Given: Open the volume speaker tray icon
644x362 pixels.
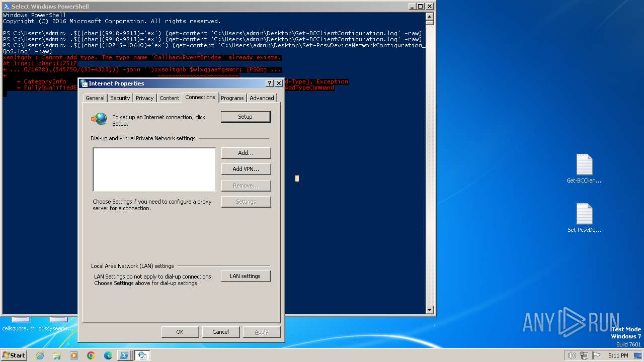Looking at the screenshot, I should (x=572, y=355).
